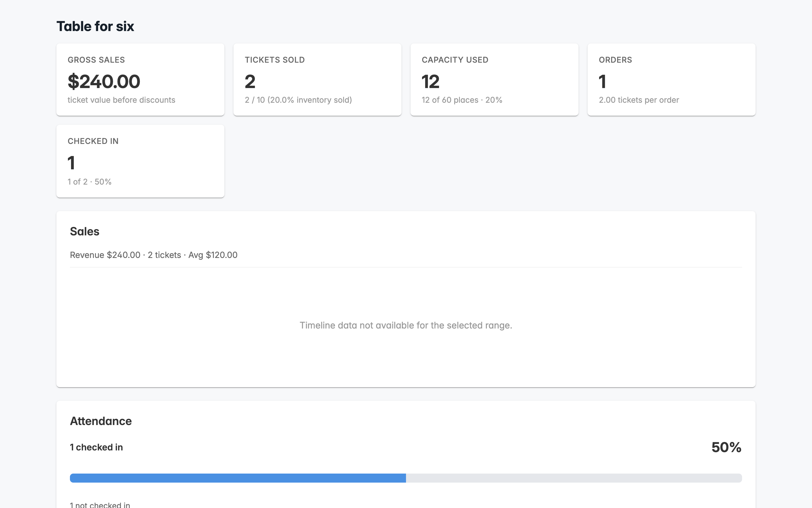Click the Attendance section heading
Image resolution: width=812 pixels, height=508 pixels.
pyautogui.click(x=101, y=421)
